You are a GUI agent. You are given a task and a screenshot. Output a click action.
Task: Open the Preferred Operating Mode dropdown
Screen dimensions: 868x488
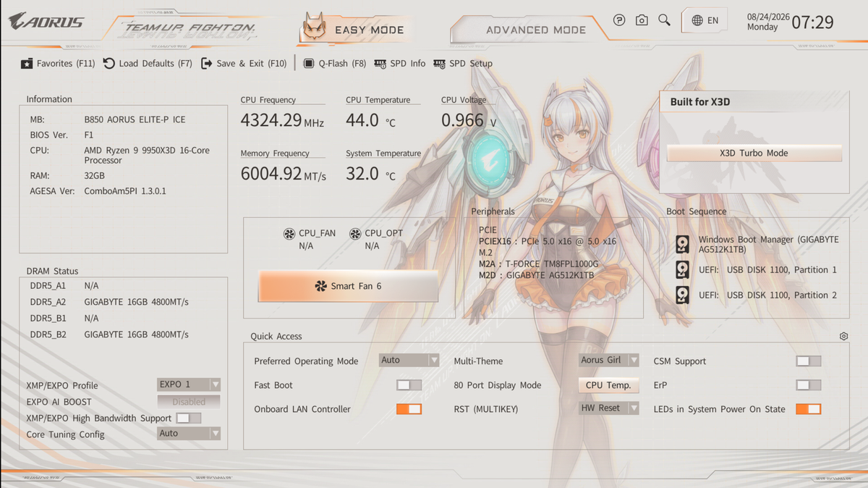(409, 360)
